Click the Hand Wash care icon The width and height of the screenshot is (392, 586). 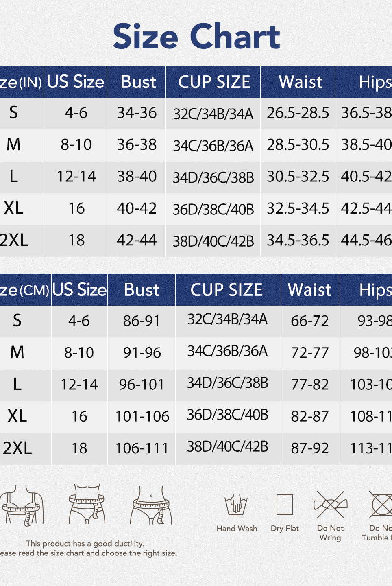(x=236, y=505)
